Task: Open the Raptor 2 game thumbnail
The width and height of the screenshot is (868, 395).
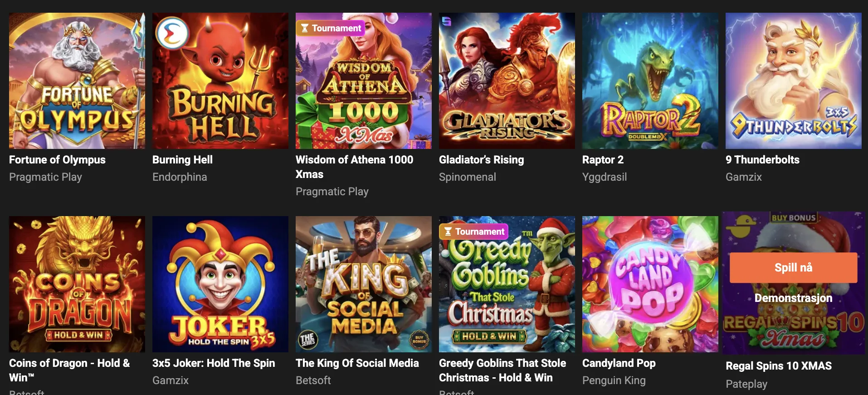Action: tap(650, 81)
